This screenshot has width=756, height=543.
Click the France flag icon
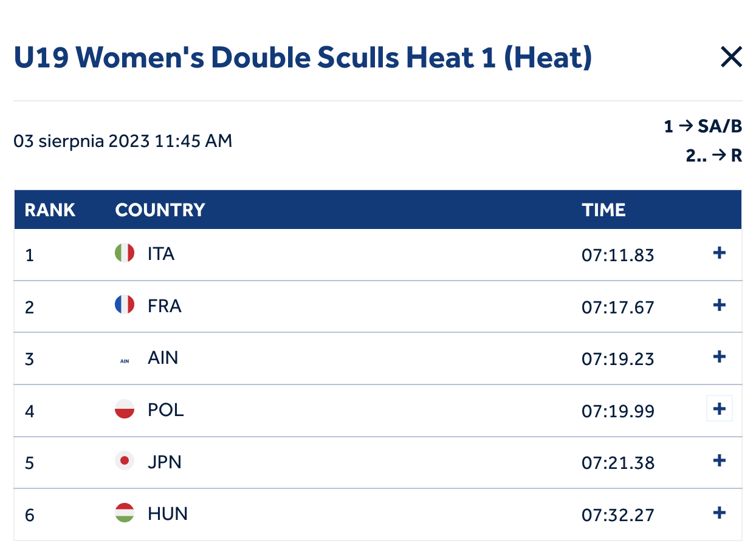coord(125,305)
